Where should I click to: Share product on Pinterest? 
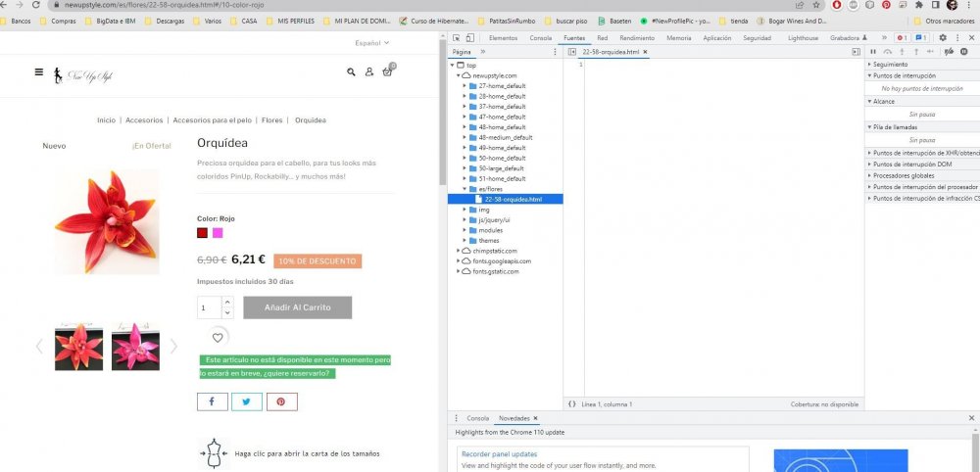click(x=282, y=401)
